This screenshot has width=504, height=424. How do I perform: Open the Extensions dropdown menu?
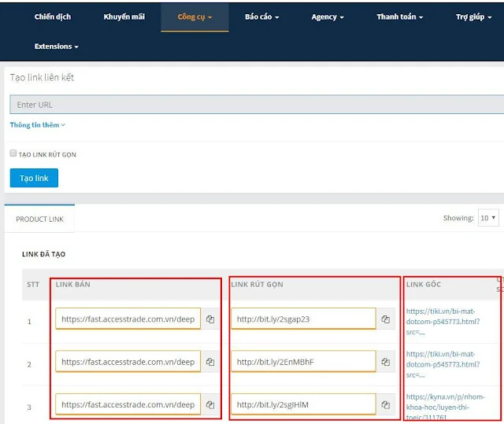point(57,46)
